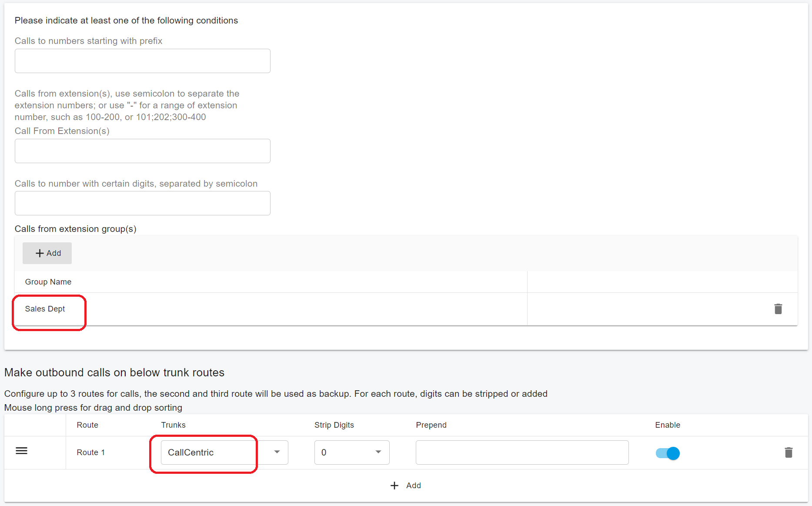Disable the Route 1 Enable toggle
Viewport: 812px width, 506px height.
[x=668, y=453]
